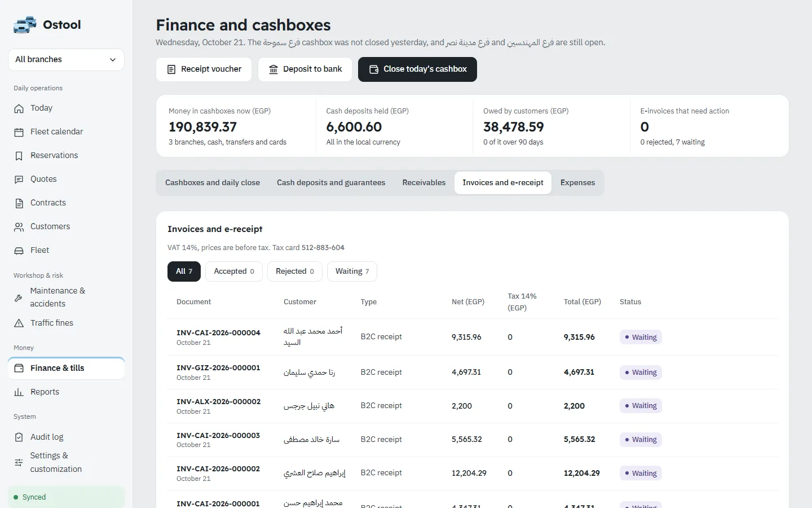Filter invoices by Rejected
Image resolution: width=812 pixels, height=508 pixels.
(x=295, y=271)
